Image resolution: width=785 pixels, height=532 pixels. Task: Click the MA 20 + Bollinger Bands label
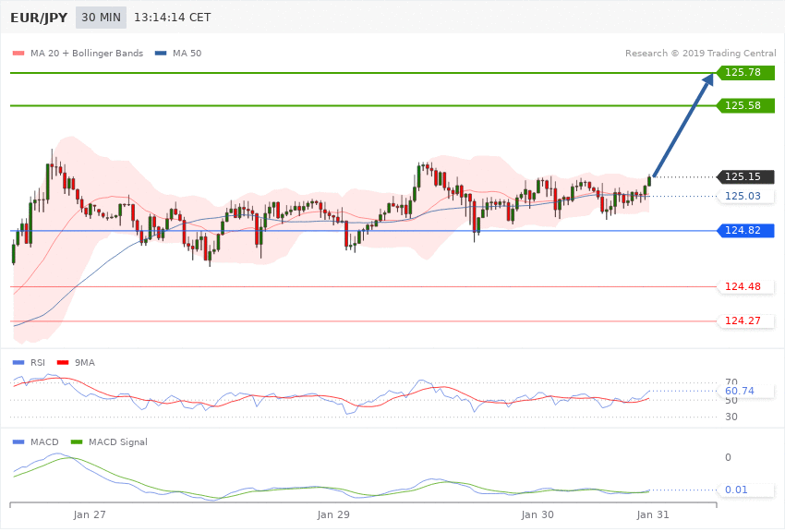tap(87, 54)
